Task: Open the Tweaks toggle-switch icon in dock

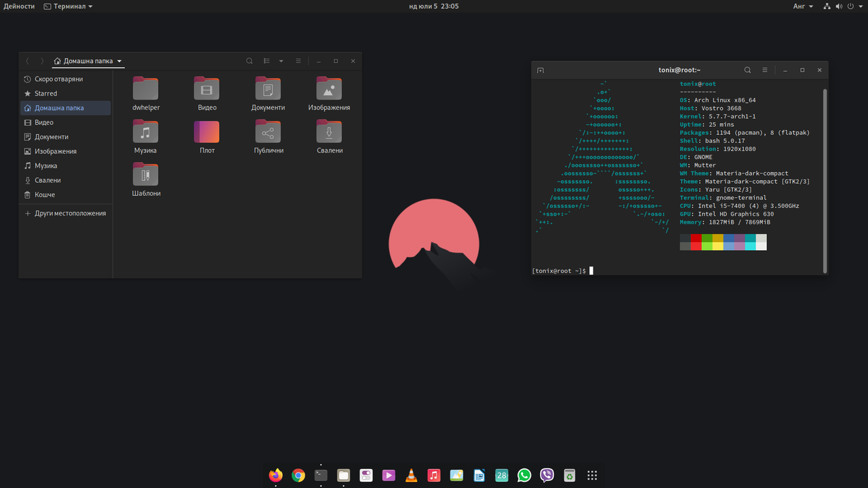Action: (x=366, y=475)
